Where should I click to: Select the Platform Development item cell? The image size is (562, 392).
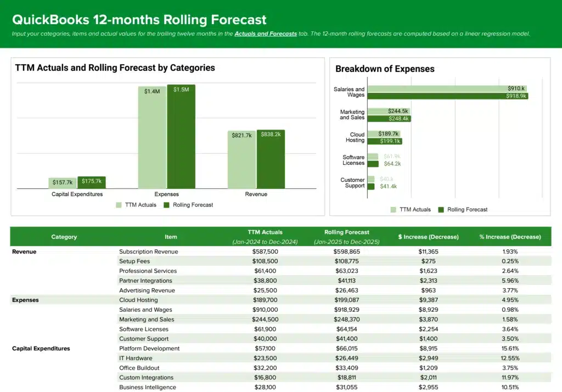149,349
